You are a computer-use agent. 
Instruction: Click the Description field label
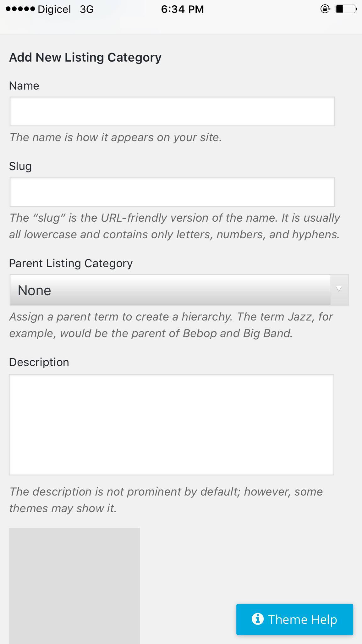[39, 363]
